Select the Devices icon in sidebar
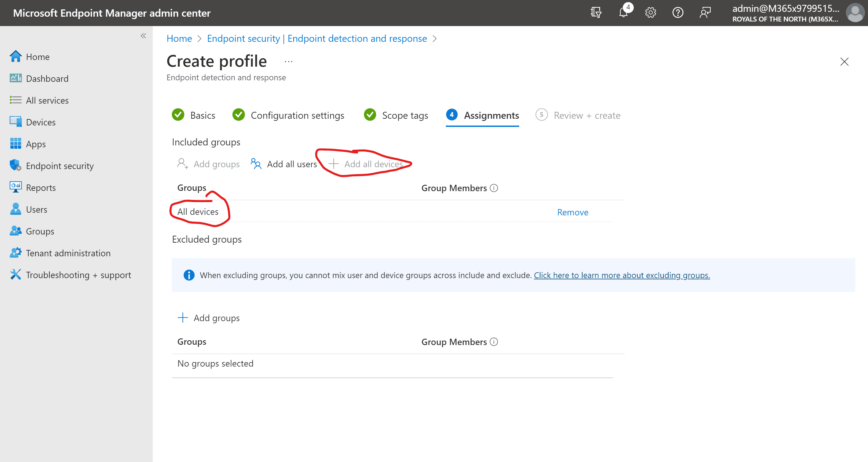This screenshot has width=868, height=462. click(15, 122)
